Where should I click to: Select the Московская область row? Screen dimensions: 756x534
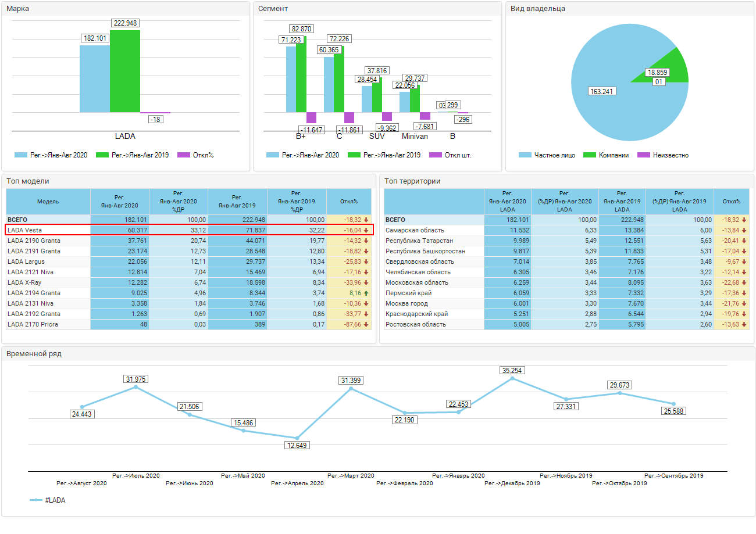point(567,282)
